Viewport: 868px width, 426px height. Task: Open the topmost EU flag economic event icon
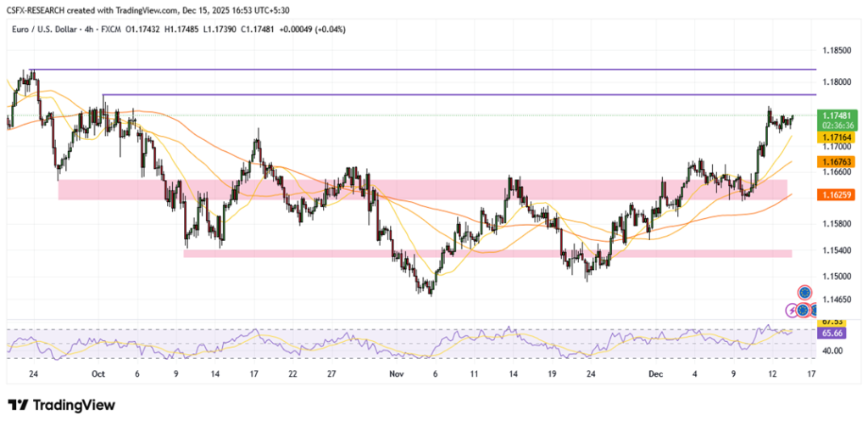[804, 293]
